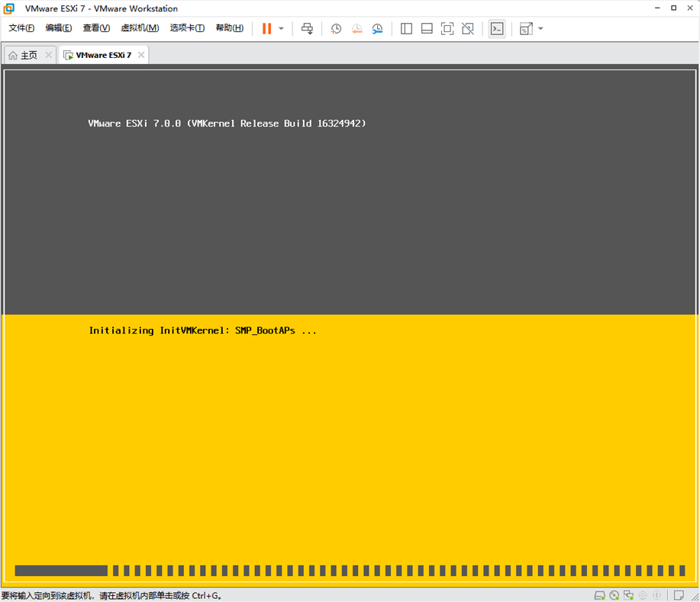The width and height of the screenshot is (700, 602).
Task: Take a snapshot of this VM
Action: [x=336, y=28]
